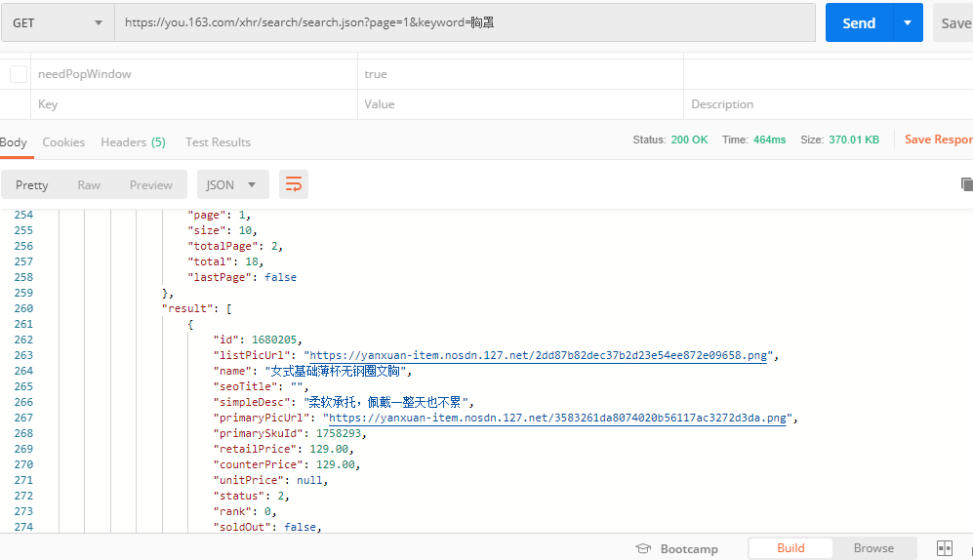Open Bootcamp from the status bar
Image resolution: width=973 pixels, height=560 pixels.
pos(676,548)
